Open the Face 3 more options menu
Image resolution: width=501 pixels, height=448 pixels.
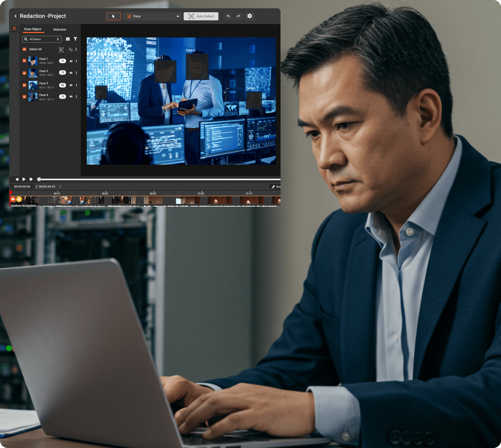76,85
